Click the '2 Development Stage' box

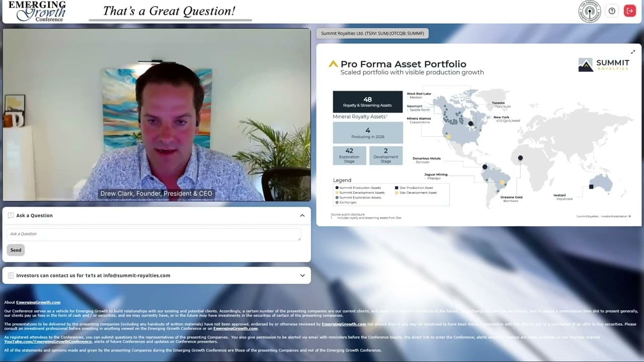click(x=386, y=155)
